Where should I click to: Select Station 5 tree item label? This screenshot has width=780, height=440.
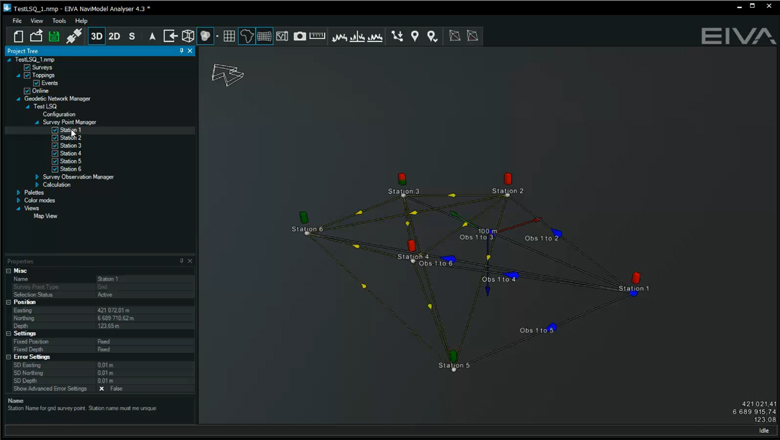71,162
